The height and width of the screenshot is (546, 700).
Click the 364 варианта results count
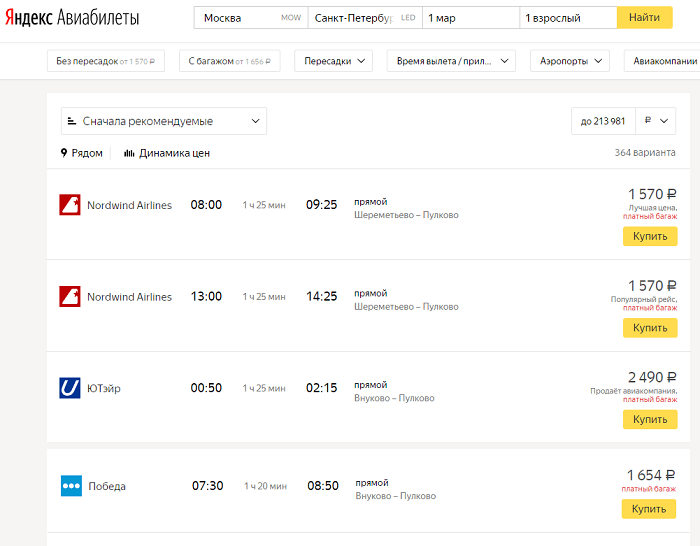645,153
